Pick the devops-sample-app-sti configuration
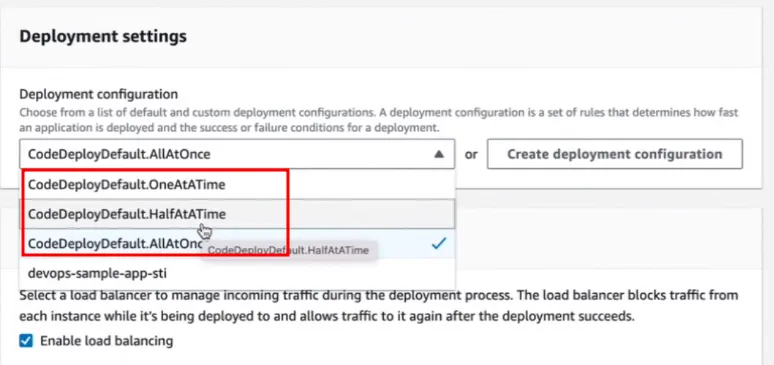 coord(237,273)
